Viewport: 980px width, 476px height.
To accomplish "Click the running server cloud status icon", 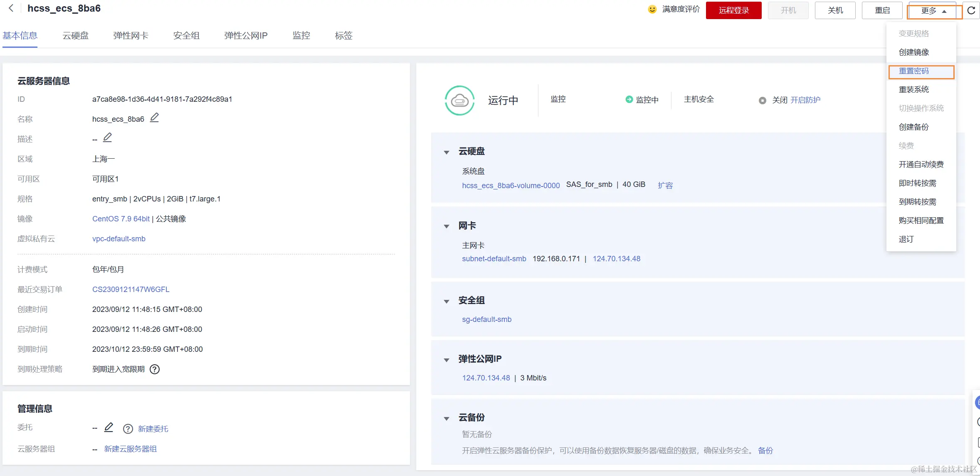I will tap(459, 101).
